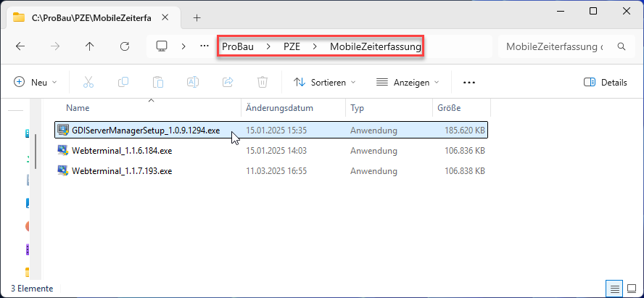
Task: Switch to the details list view icon in the status bar
Action: click(x=614, y=289)
